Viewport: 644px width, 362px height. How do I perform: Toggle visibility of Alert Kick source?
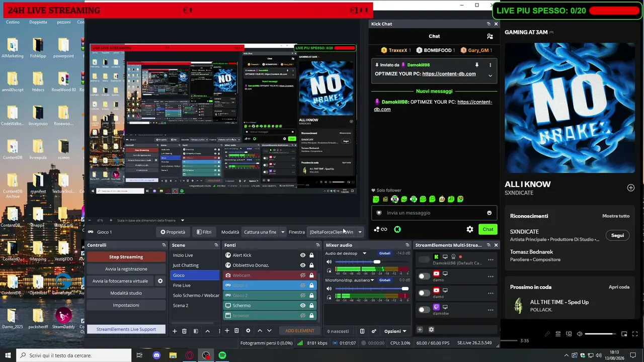point(303,255)
